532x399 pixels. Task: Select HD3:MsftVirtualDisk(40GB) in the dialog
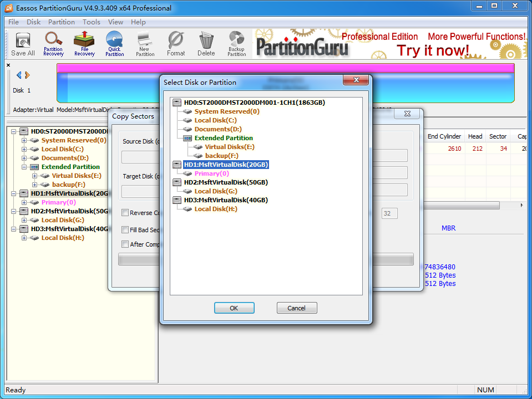click(226, 200)
